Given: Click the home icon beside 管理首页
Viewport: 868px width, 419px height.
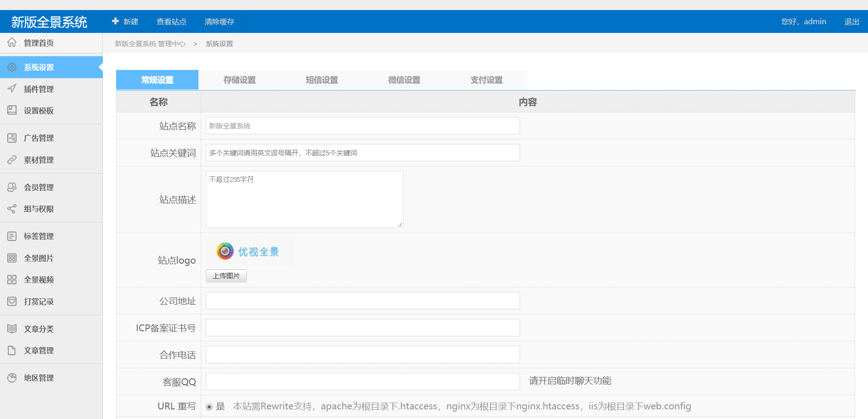Looking at the screenshot, I should click(x=12, y=42).
